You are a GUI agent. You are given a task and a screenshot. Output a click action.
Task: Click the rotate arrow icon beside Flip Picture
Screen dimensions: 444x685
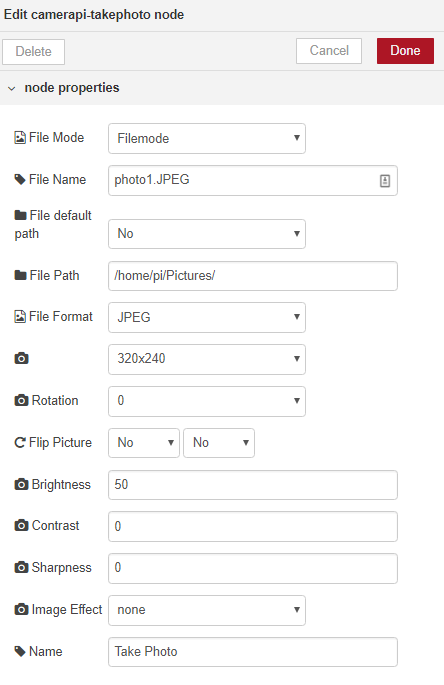click(20, 443)
